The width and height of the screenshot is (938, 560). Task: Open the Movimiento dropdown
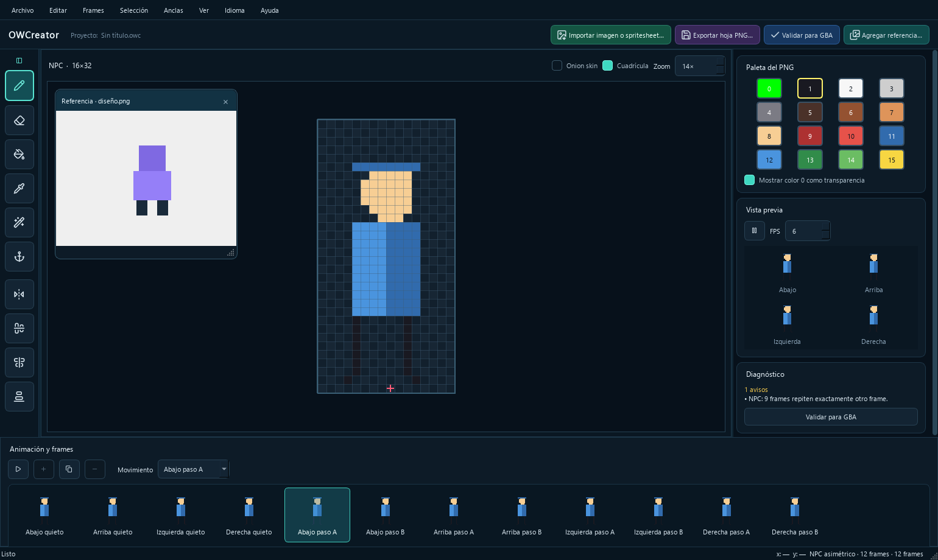tap(194, 469)
